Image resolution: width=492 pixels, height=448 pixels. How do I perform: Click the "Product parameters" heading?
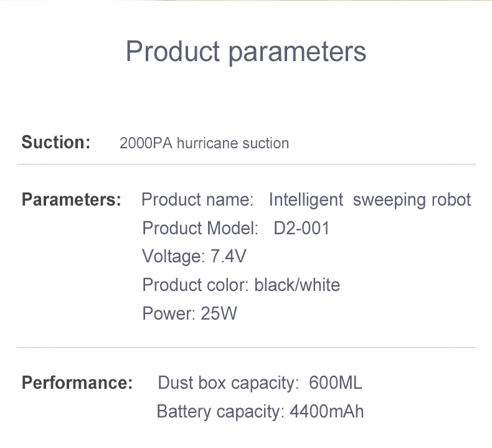tap(246, 51)
